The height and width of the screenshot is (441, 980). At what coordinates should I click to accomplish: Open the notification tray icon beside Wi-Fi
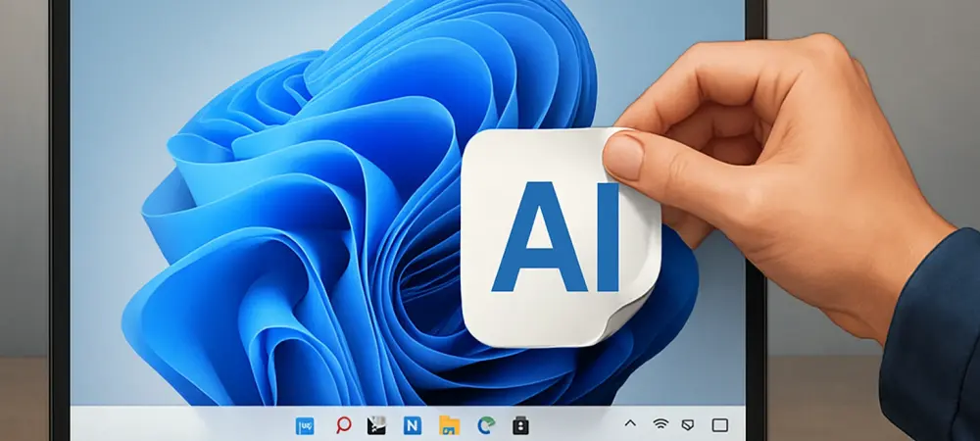(x=689, y=424)
